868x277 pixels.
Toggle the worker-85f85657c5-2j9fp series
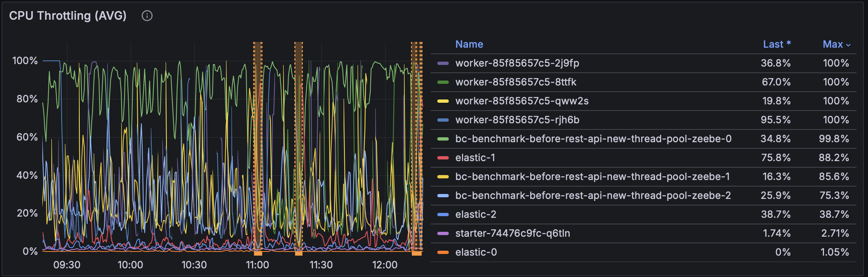pyautogui.click(x=517, y=63)
